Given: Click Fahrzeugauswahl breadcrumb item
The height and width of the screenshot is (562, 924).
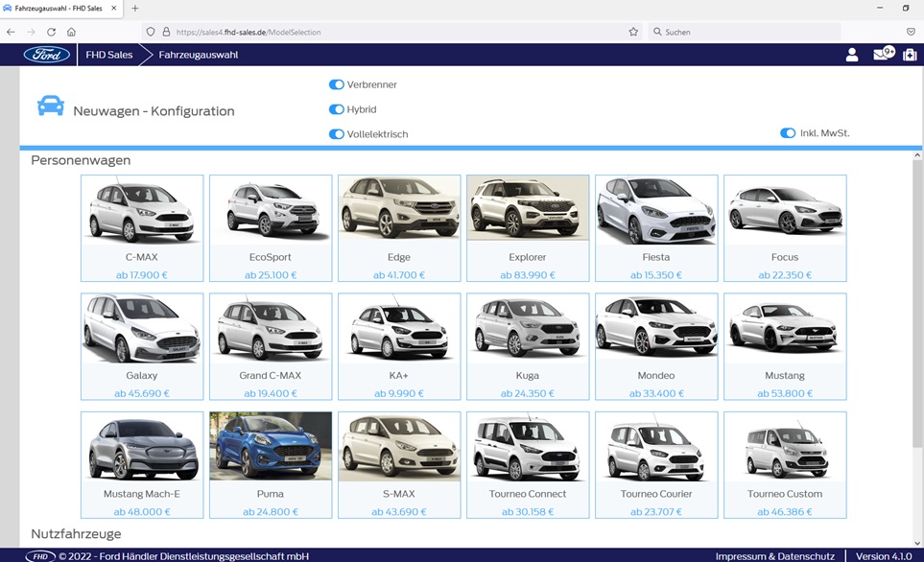Looking at the screenshot, I should (x=199, y=55).
